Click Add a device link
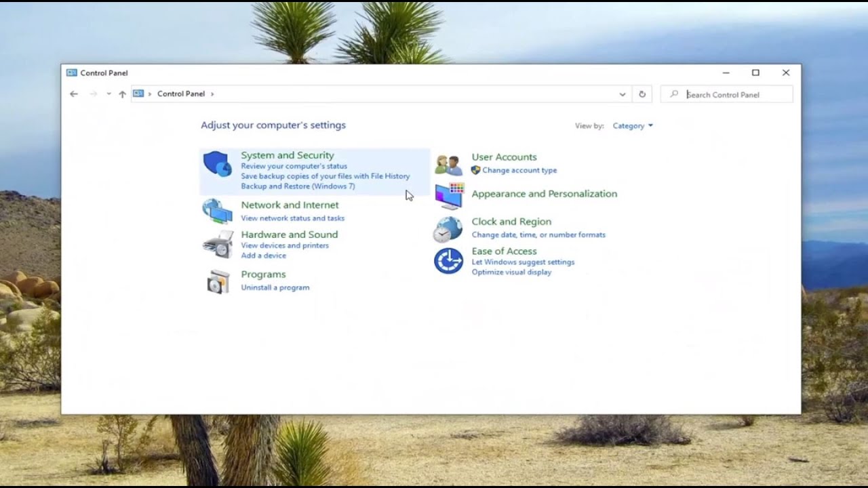This screenshot has height=488, width=868. [263, 256]
